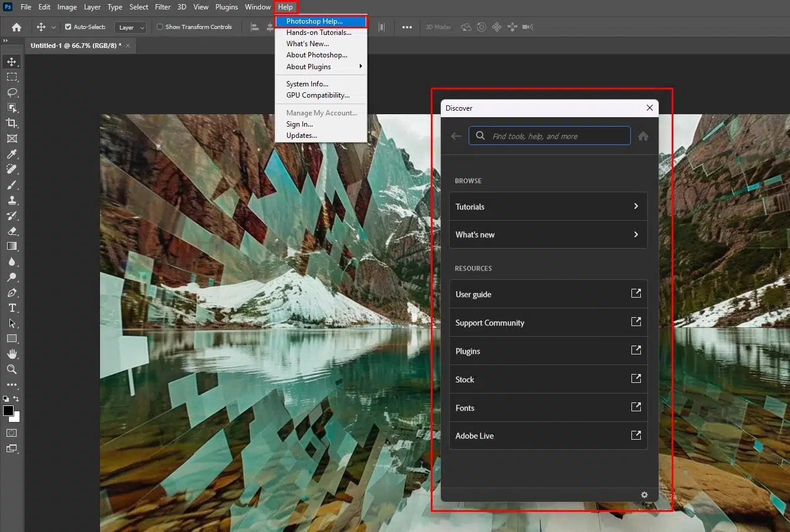Select the Eyedropper tool
Image resolution: width=790 pixels, height=532 pixels.
tap(12, 154)
